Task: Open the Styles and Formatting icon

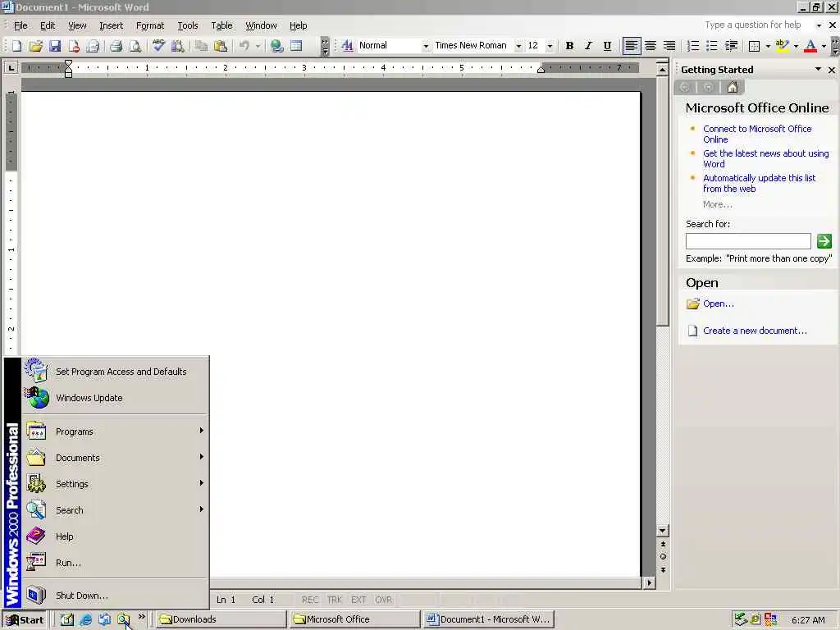Action: pyautogui.click(x=347, y=46)
